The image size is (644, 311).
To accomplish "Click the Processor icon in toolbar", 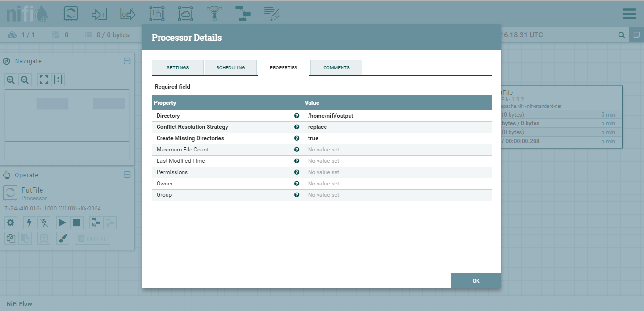I will point(71,14).
